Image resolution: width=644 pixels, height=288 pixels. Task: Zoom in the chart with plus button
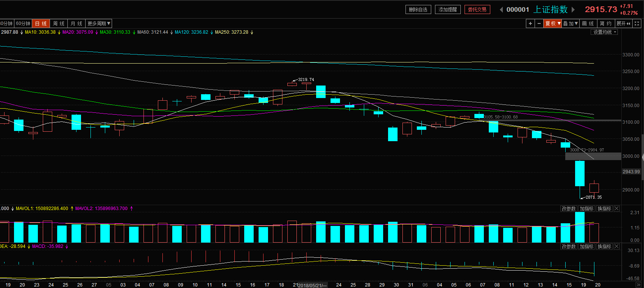[530, 23]
